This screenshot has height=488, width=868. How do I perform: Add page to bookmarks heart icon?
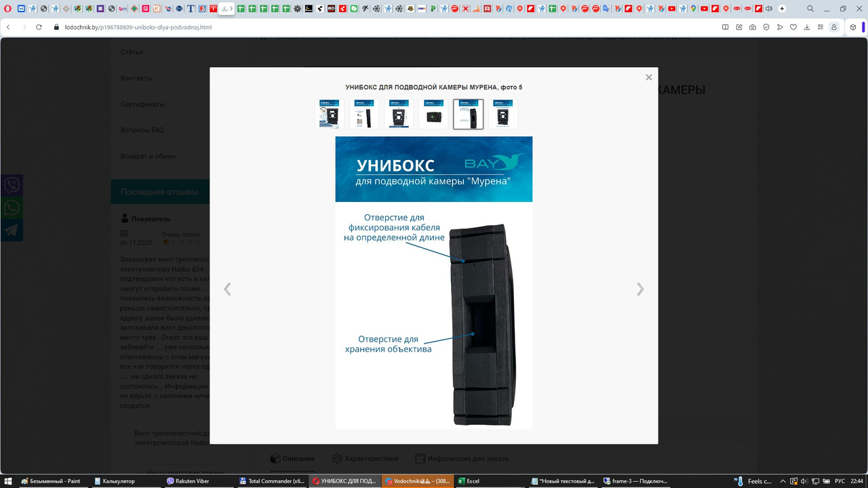point(793,27)
